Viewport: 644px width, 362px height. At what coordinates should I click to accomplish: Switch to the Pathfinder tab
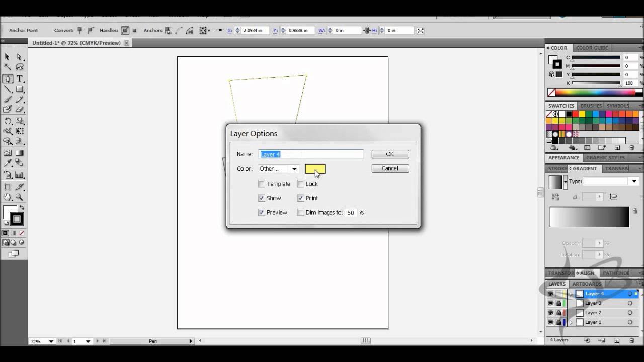click(x=615, y=273)
